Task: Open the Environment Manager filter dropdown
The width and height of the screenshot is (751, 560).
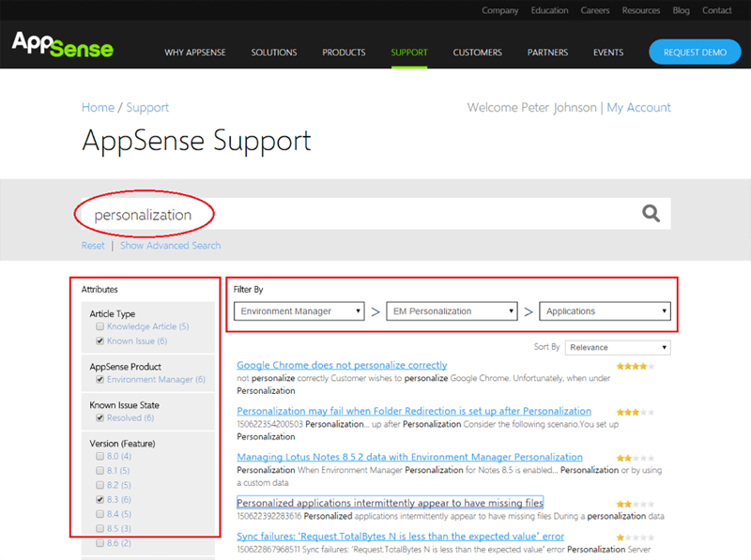Action: point(299,311)
